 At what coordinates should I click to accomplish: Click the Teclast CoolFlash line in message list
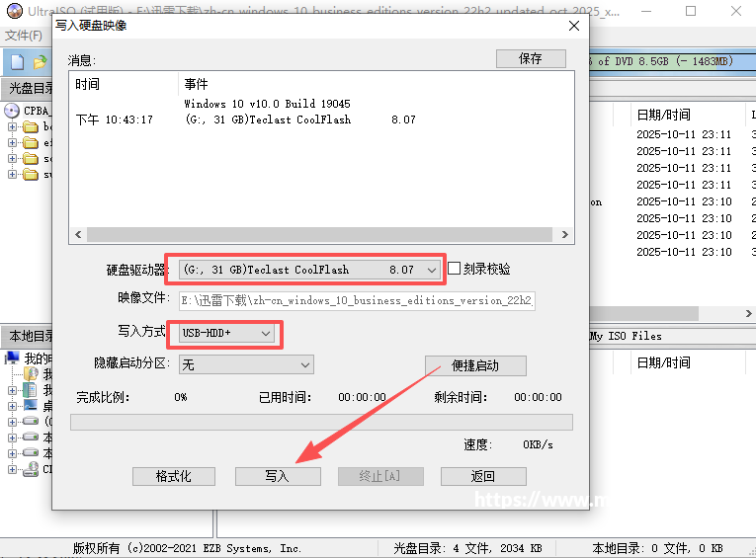pyautogui.click(x=299, y=120)
